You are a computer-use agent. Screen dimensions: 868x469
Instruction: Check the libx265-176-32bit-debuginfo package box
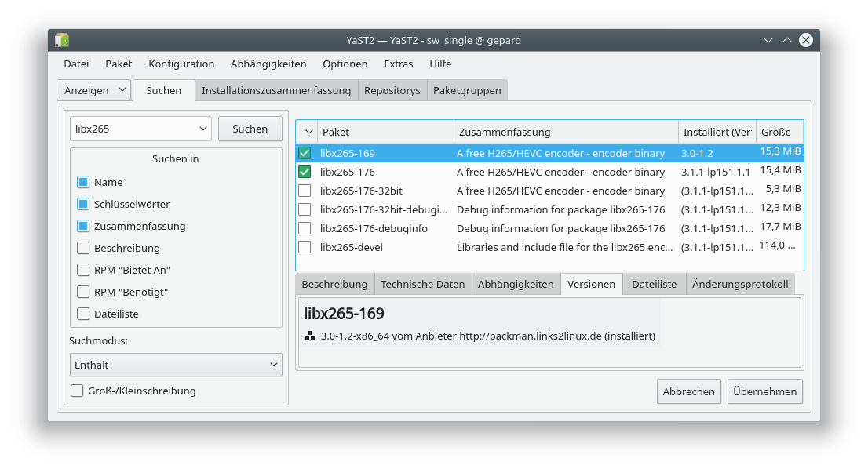pyautogui.click(x=305, y=209)
